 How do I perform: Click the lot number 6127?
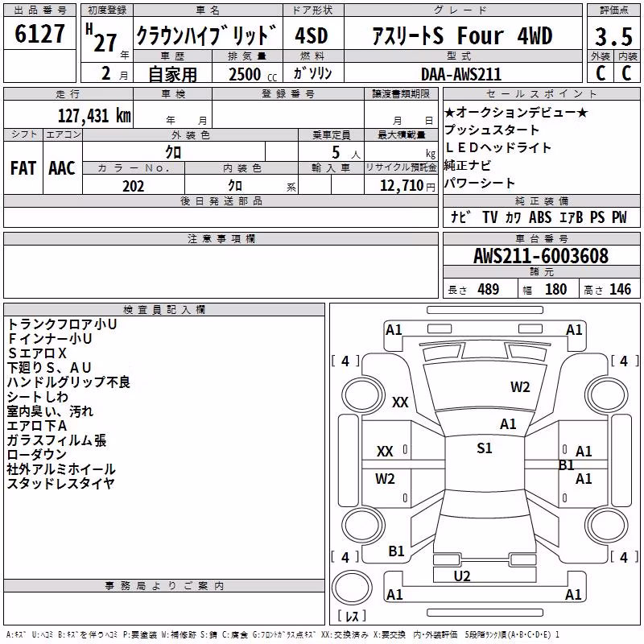39,34
